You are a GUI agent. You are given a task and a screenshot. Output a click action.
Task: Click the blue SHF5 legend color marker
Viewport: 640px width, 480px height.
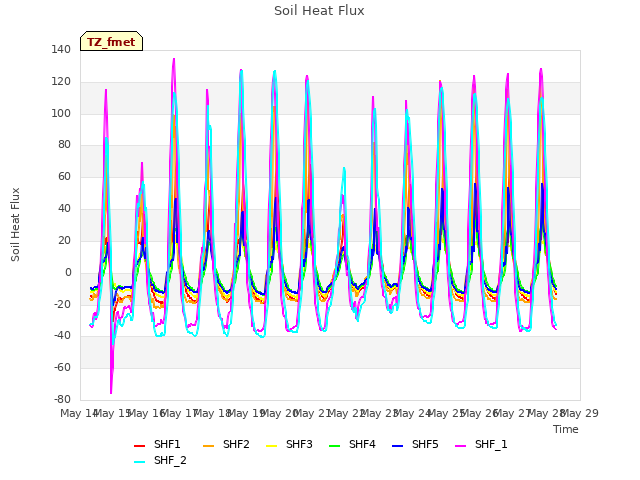point(397,446)
